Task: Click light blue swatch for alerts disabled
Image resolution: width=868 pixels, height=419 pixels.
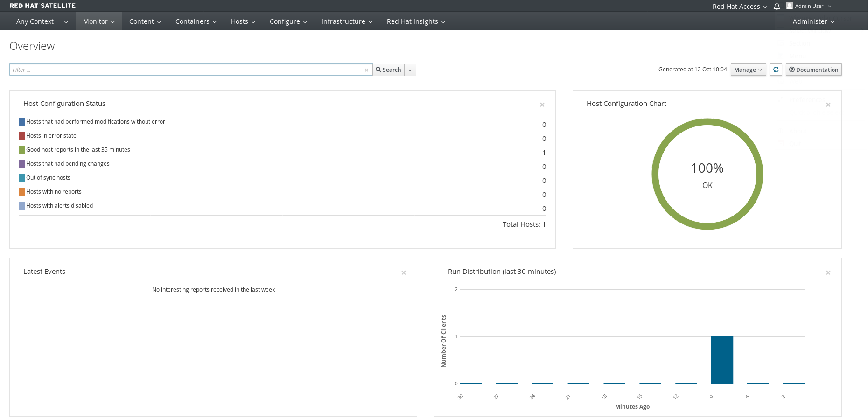Action: 21,206
